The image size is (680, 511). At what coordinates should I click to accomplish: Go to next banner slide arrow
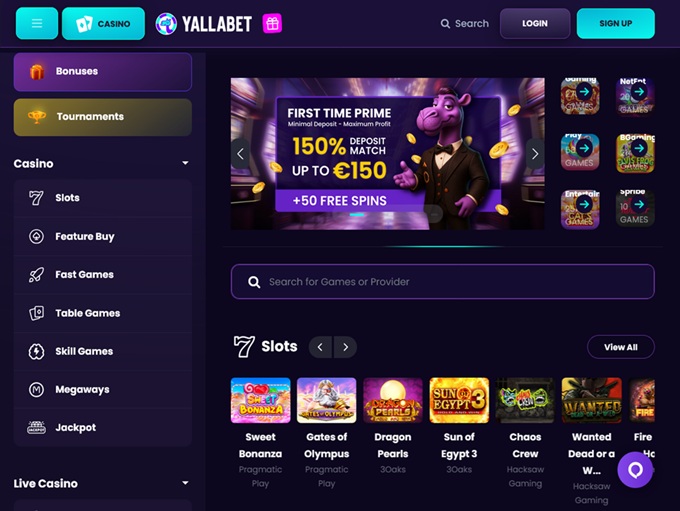[535, 154]
